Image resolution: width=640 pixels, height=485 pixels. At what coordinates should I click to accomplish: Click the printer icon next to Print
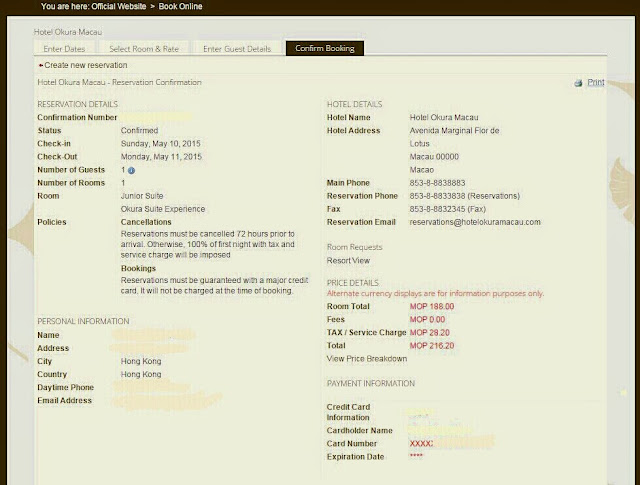point(578,83)
